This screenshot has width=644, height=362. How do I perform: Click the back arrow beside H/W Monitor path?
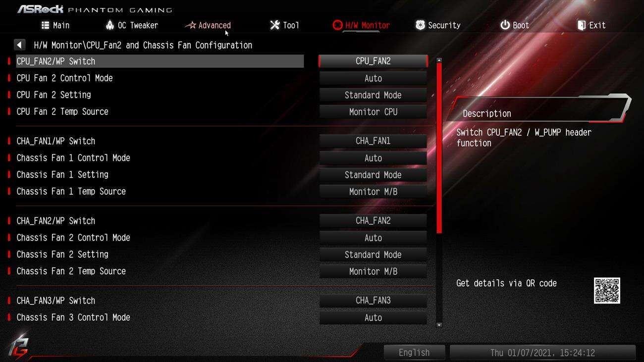click(19, 45)
